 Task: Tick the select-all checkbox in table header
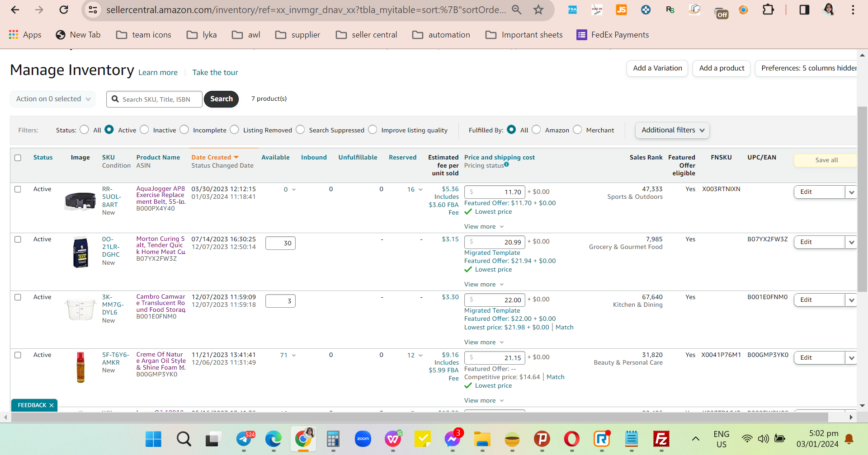(18, 158)
